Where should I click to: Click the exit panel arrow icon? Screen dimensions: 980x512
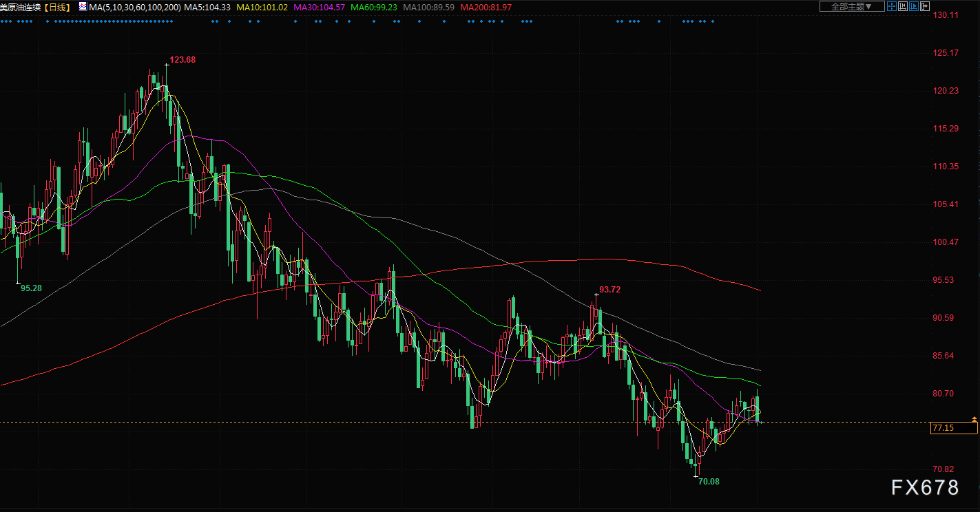pos(925,6)
